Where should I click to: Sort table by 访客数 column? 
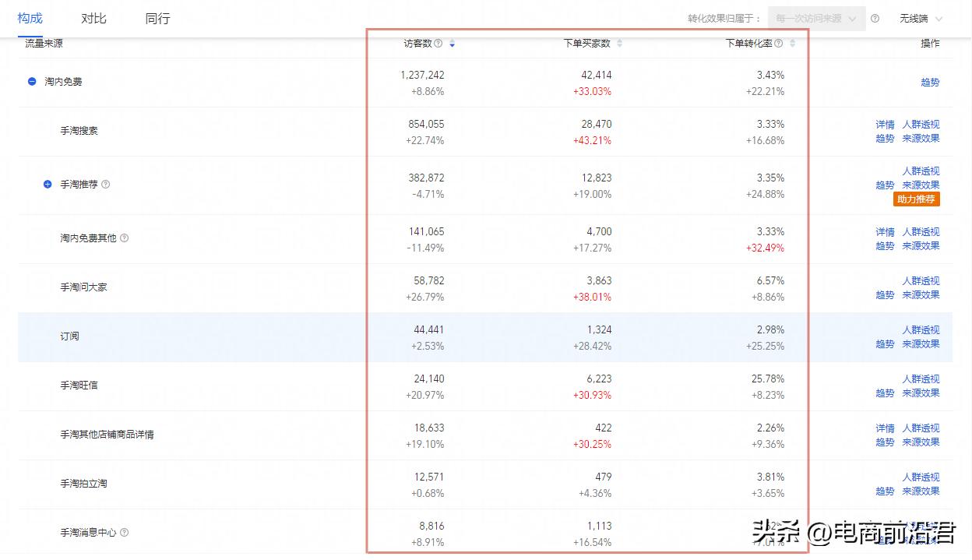(452, 44)
